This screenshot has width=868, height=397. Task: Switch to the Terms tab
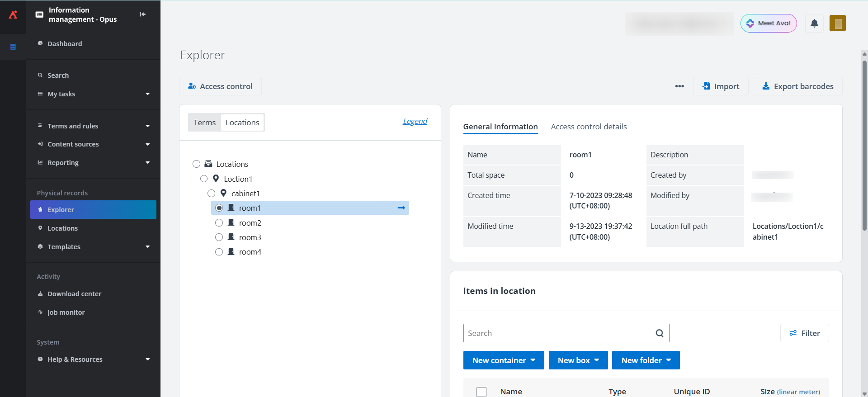205,123
